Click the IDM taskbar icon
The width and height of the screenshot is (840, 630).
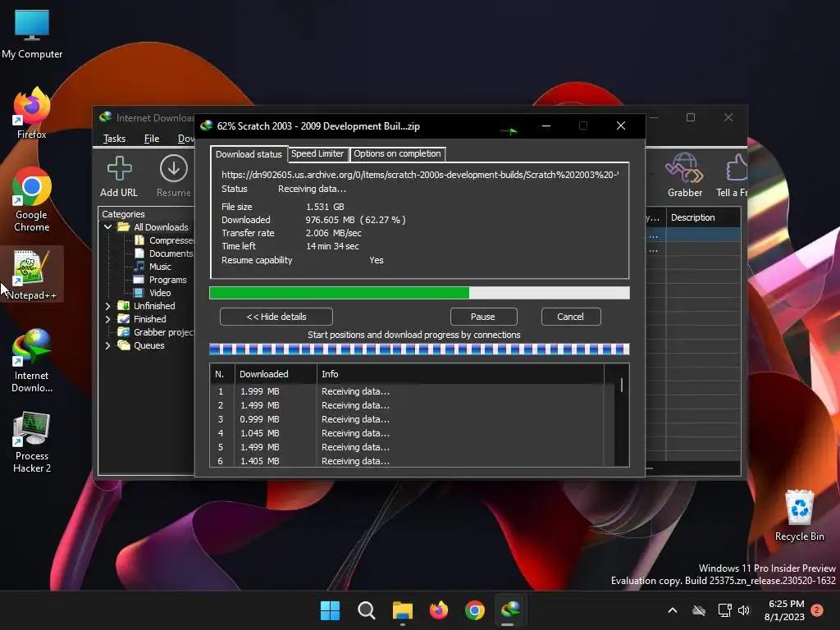tap(510, 610)
